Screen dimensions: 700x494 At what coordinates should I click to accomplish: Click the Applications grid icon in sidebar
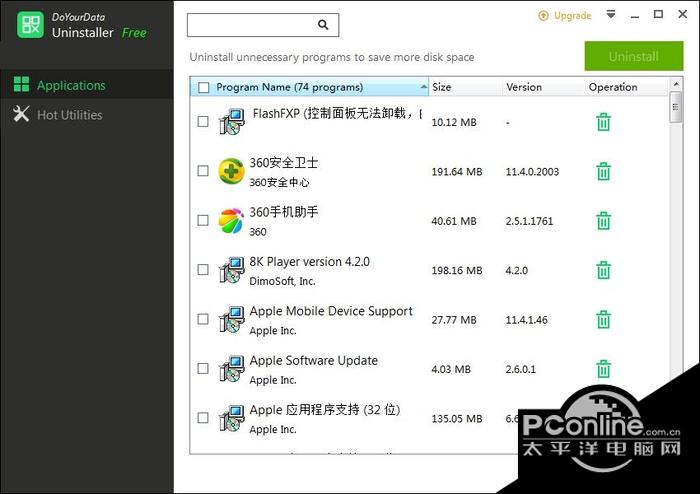point(21,84)
